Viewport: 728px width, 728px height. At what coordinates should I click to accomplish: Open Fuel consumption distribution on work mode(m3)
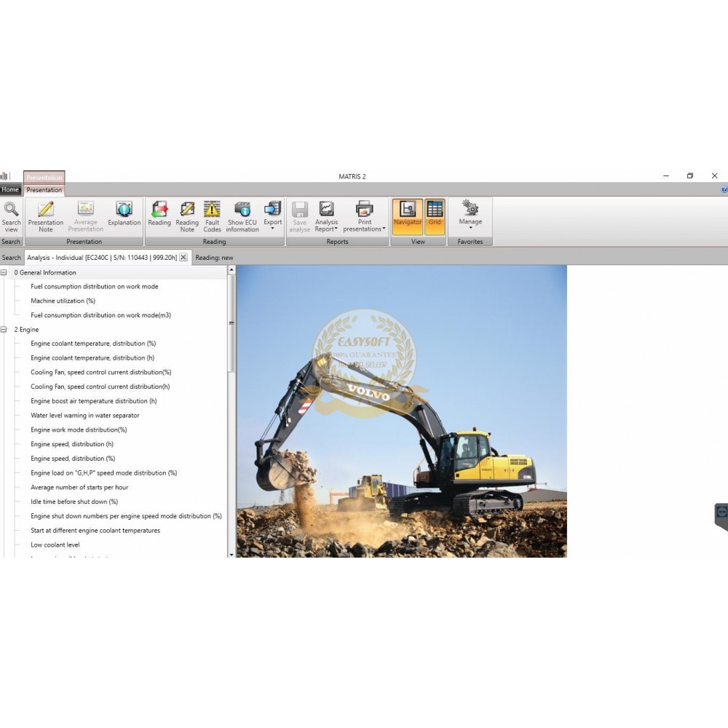(100, 315)
